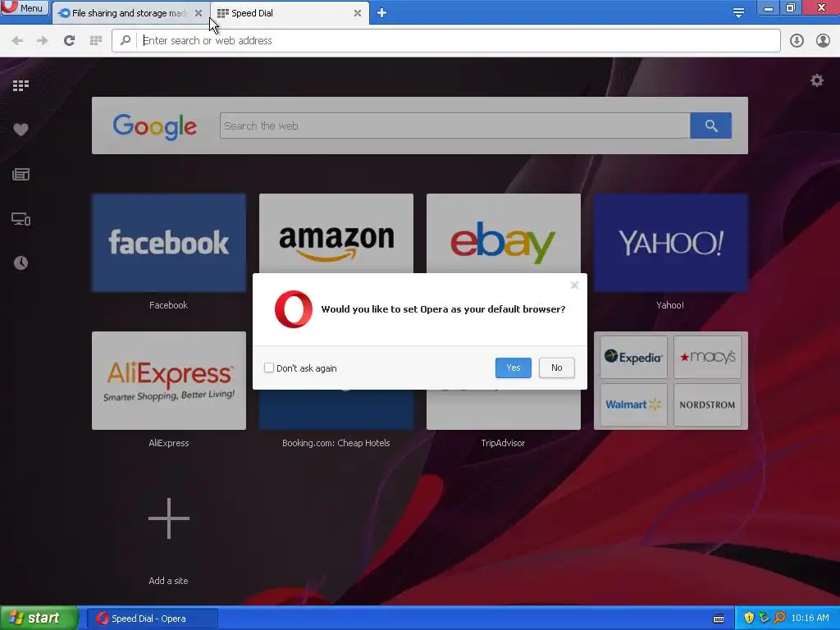Screen dimensions: 840x630
Task: Close the Speed Dial tab
Action: [x=358, y=13]
